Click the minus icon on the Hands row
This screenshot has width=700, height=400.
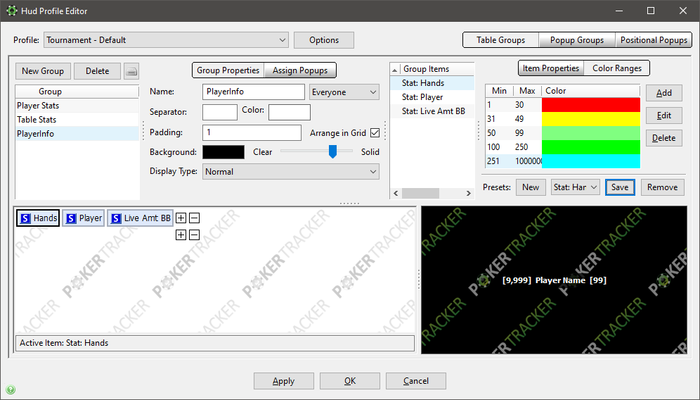(x=194, y=218)
